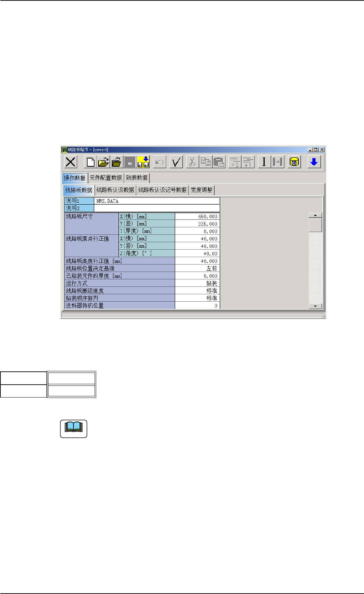Click the black X exit icon in toolbar

71,162
